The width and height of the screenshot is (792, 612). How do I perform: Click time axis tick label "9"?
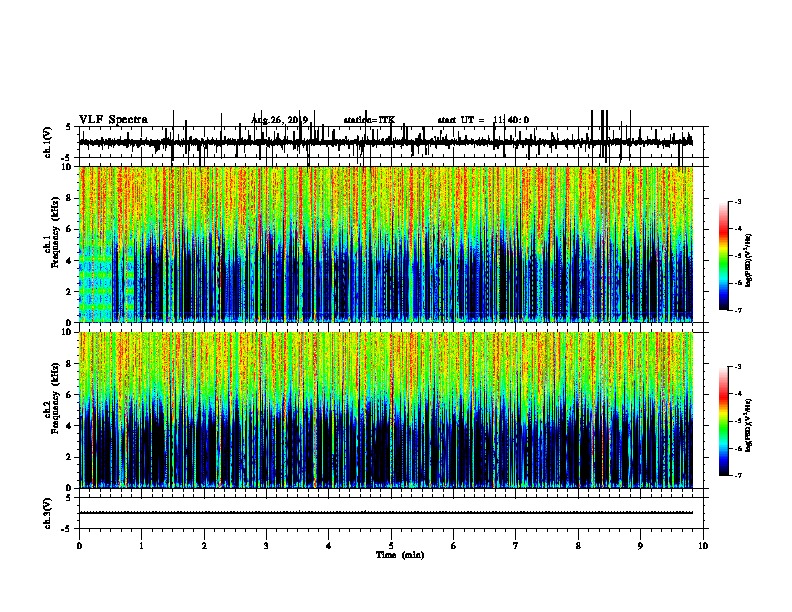click(640, 546)
